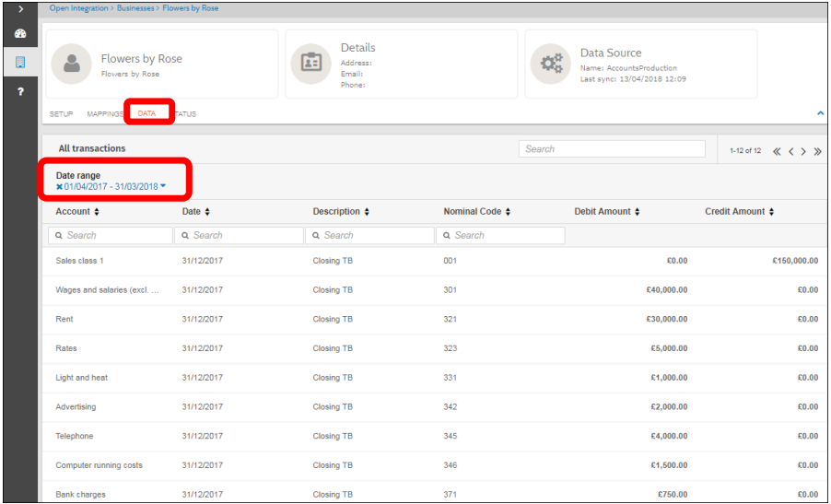Switch to the DATA tab

coord(146,113)
